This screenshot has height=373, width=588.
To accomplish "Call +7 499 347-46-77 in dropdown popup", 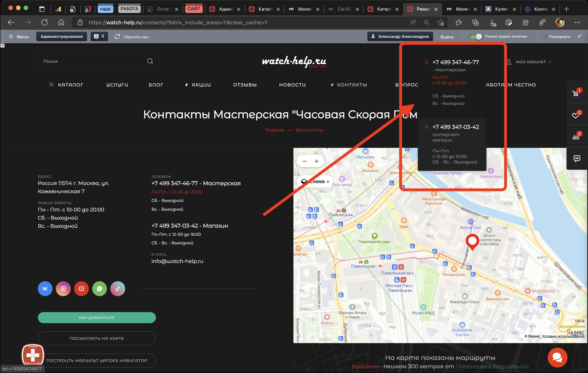I will (x=455, y=62).
